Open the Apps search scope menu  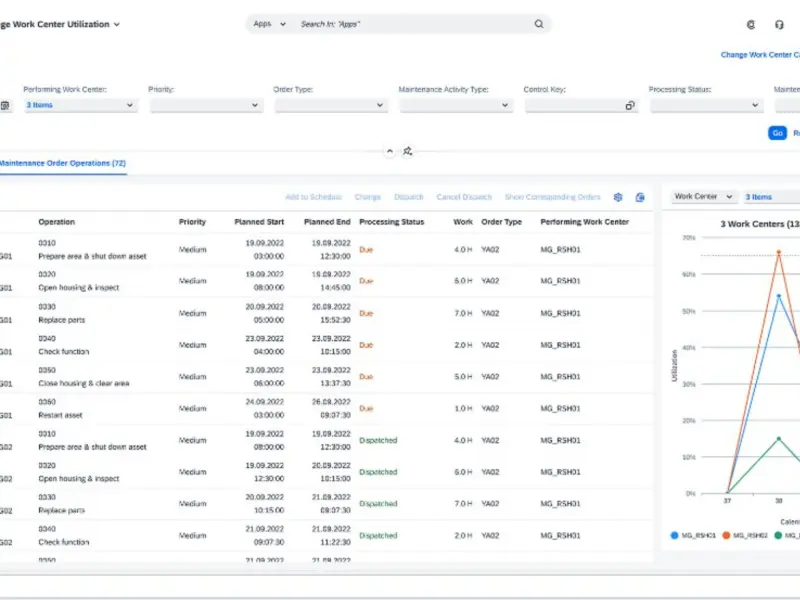coord(269,24)
